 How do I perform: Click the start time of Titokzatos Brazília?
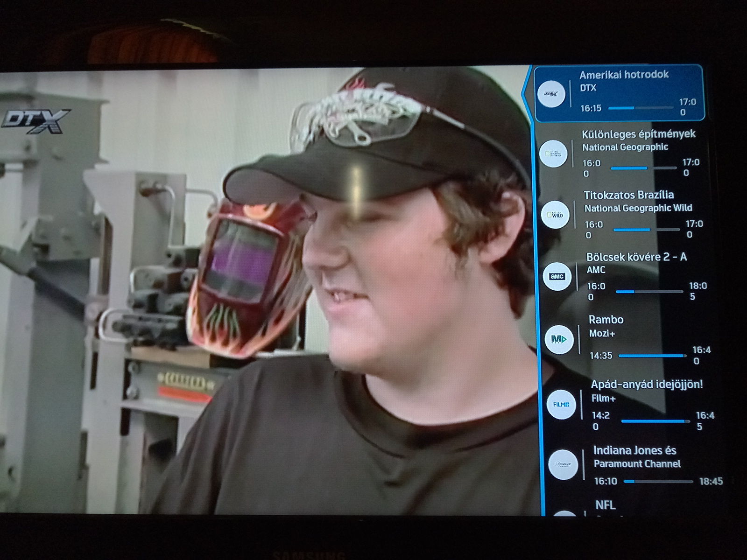point(594,229)
